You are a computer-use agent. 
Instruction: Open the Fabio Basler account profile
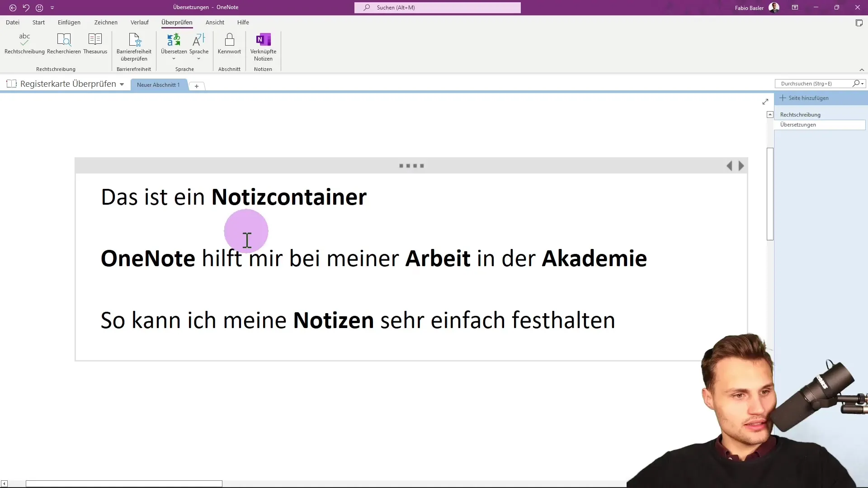(757, 8)
